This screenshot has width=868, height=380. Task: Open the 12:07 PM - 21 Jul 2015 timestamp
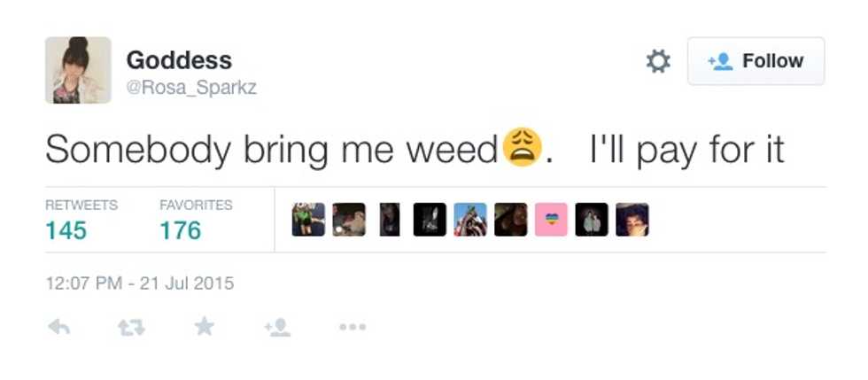[140, 284]
